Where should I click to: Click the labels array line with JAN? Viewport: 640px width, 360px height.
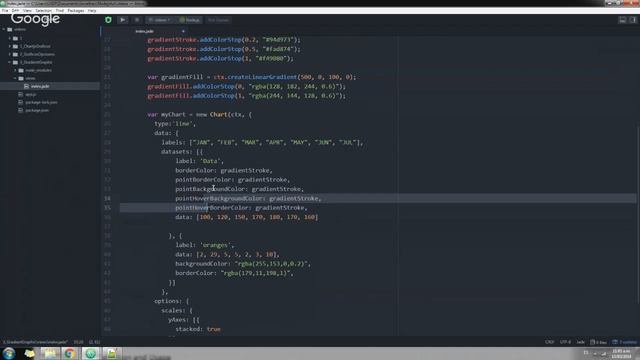(262, 142)
